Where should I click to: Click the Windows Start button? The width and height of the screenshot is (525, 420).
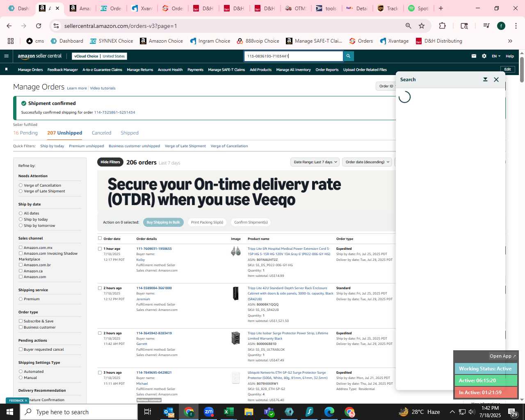click(x=10, y=412)
